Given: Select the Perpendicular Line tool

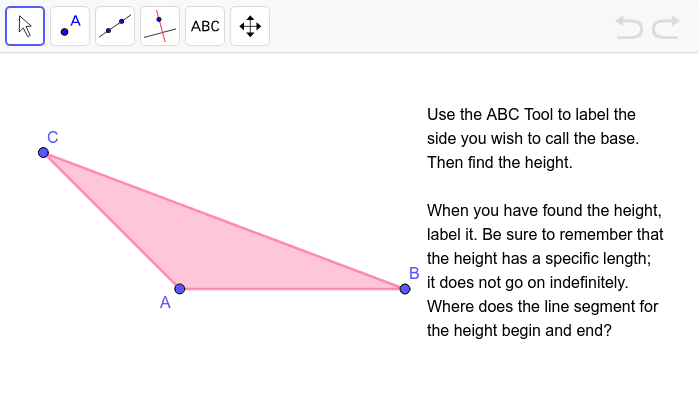Looking at the screenshot, I should [x=160, y=26].
